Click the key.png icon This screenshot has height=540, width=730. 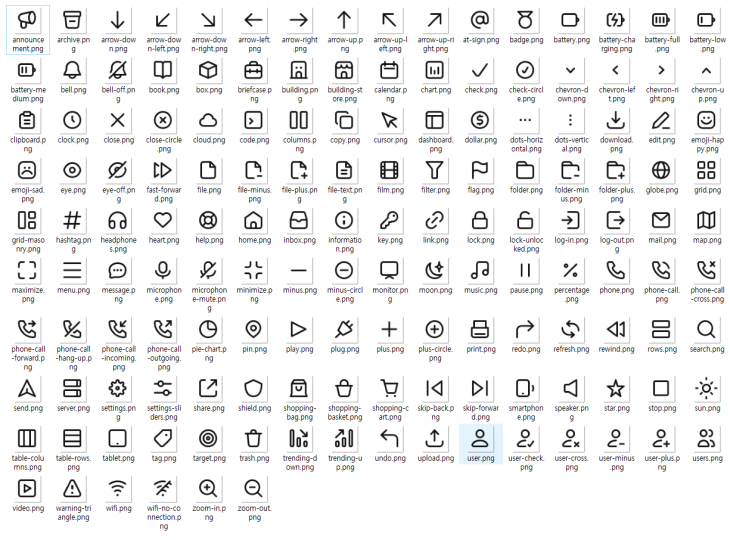tap(389, 220)
